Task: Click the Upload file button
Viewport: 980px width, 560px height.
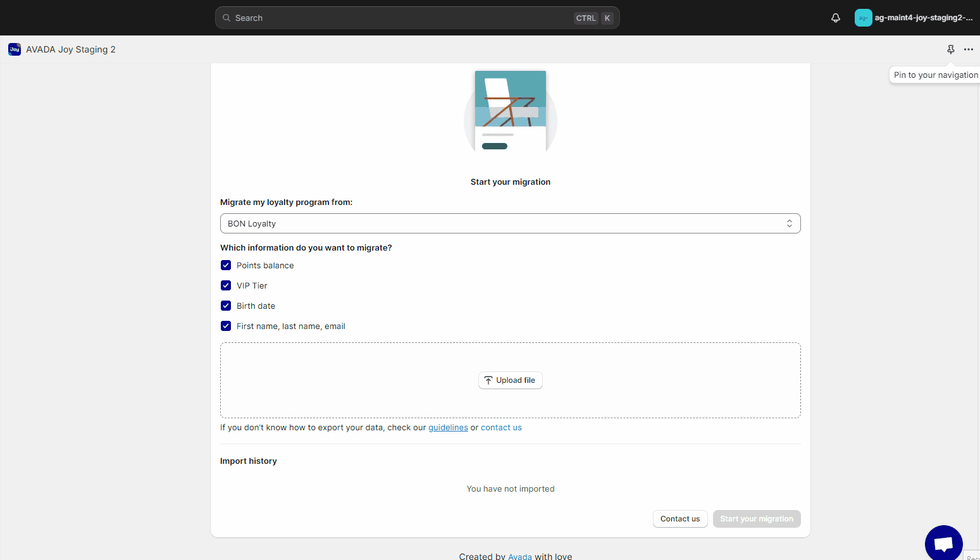Action: (510, 380)
